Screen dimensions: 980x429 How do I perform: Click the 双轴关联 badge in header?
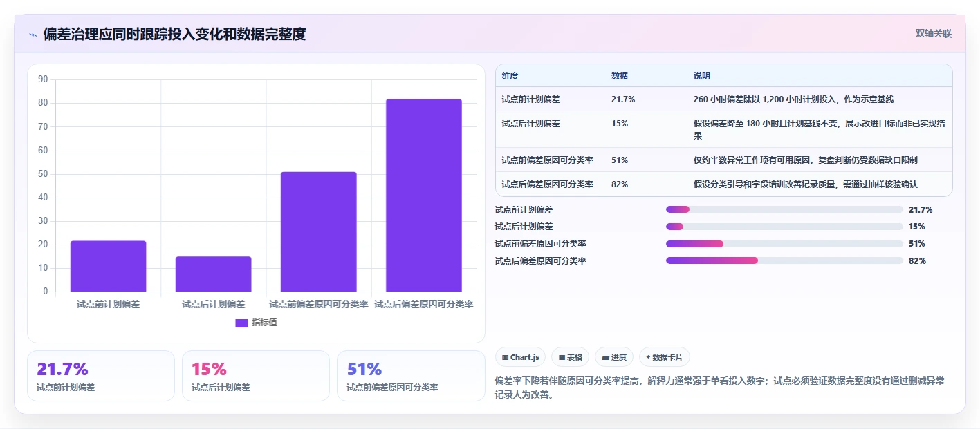pos(934,34)
